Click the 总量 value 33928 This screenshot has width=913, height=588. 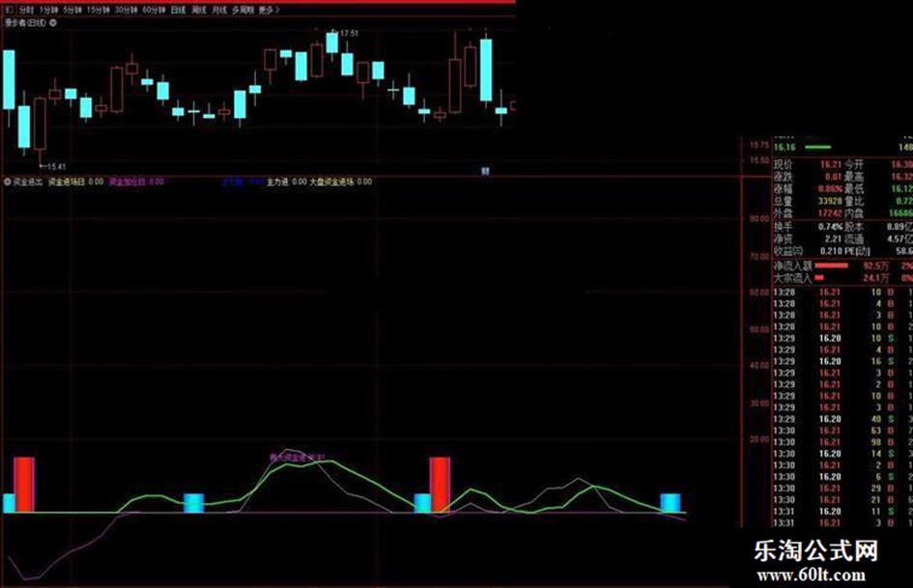[830, 201]
